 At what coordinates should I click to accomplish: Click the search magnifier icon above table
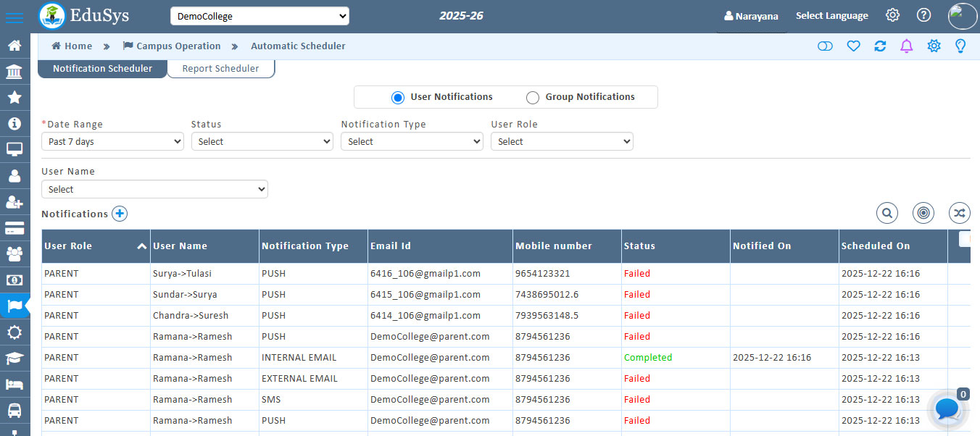(x=886, y=213)
